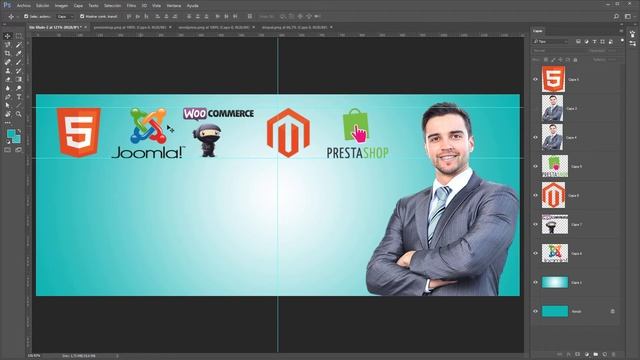Select the Healing Brush tool
The height and width of the screenshot is (360, 640).
click(7, 62)
